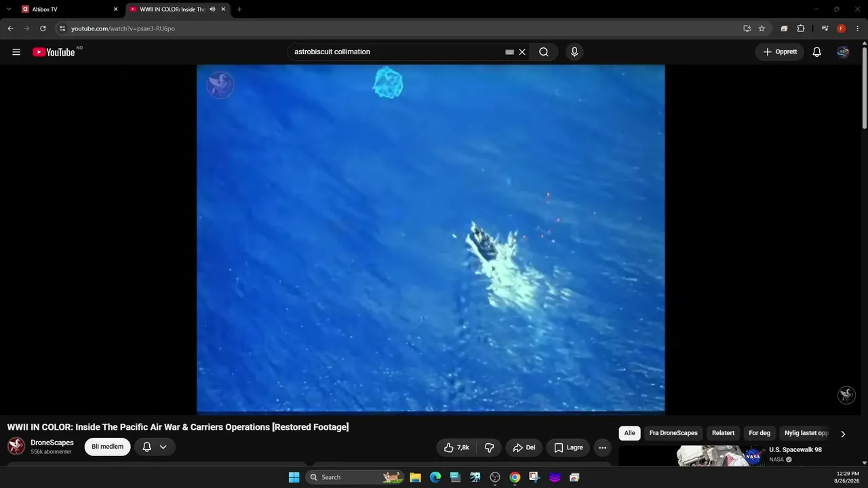Viewport: 868px width, 488px height.
Task: Click the Bli medlem button
Action: click(x=107, y=447)
